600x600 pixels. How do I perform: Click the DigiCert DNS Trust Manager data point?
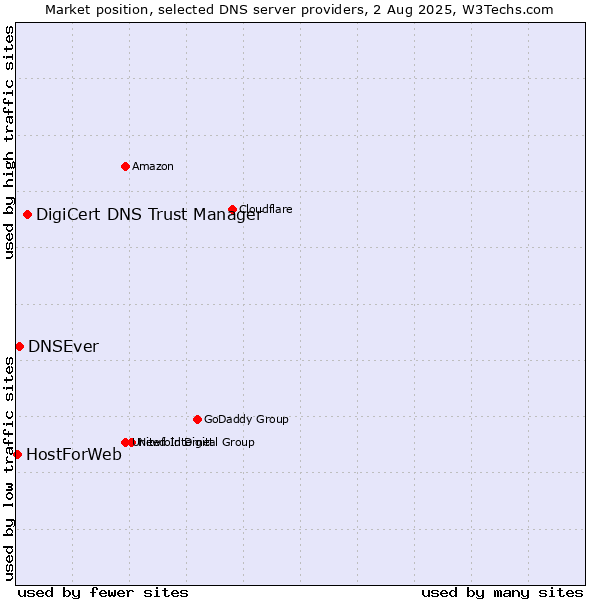coord(27,214)
